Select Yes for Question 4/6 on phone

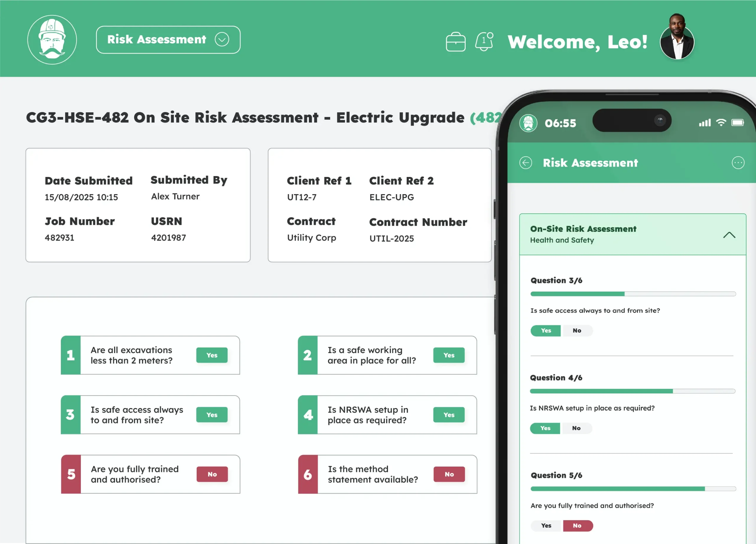pos(545,428)
